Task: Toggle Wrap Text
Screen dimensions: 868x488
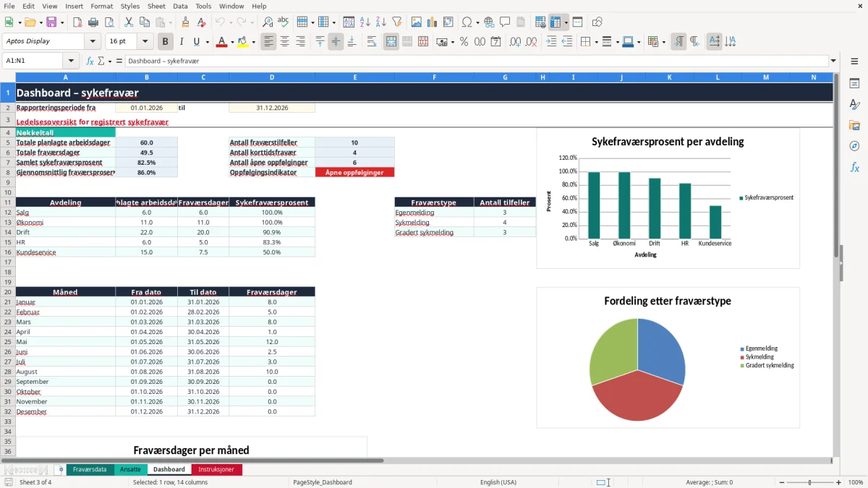Action: (x=372, y=42)
